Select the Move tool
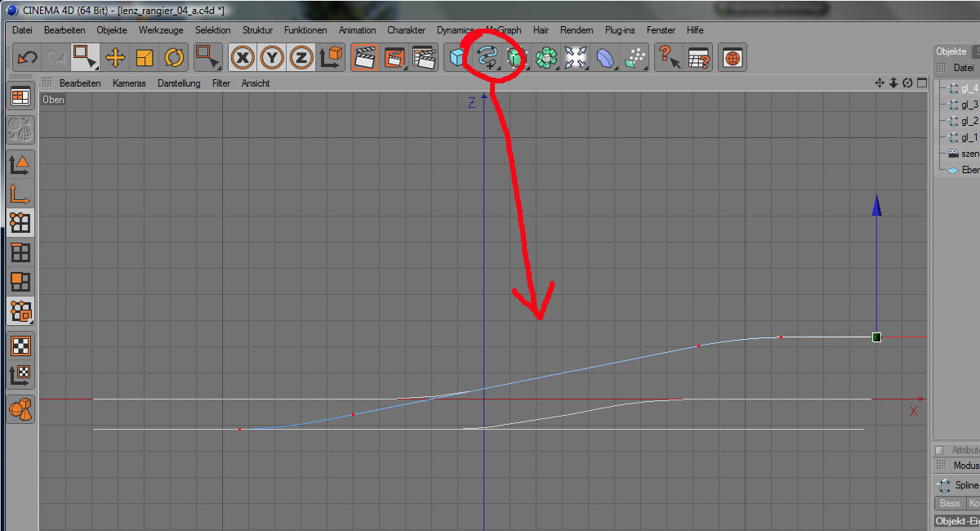The image size is (980, 531). coord(115,58)
